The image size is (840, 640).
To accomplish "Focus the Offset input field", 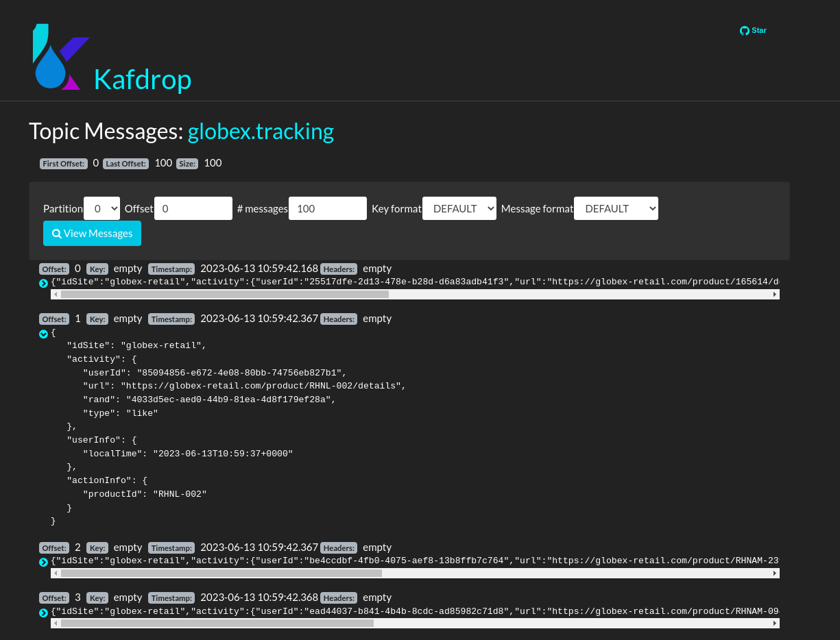I will 193,208.
